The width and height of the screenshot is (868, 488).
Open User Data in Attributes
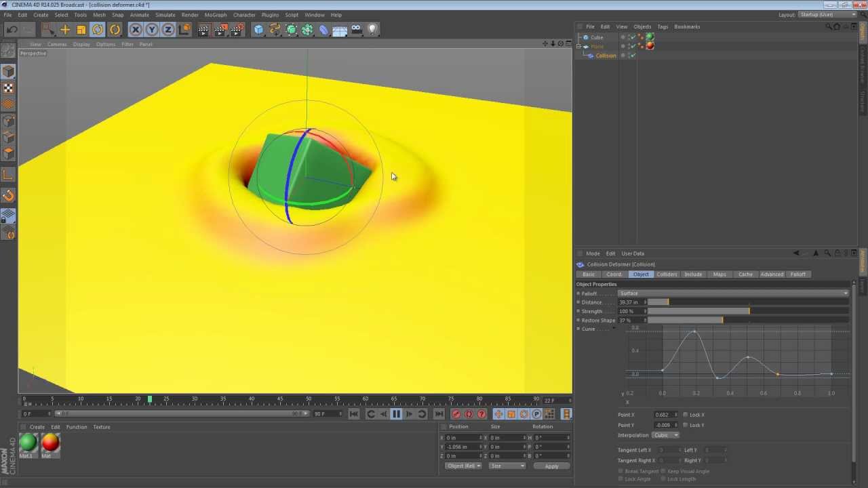633,253
